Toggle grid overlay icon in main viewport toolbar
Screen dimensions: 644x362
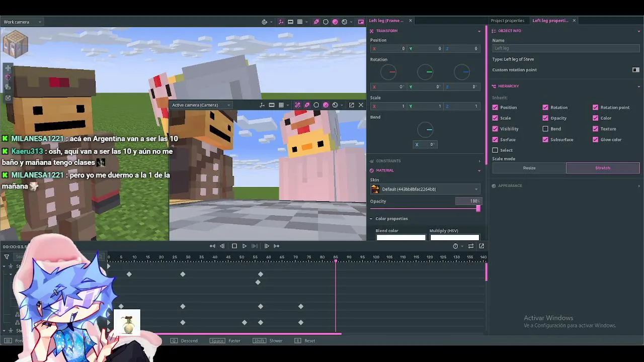[300, 22]
